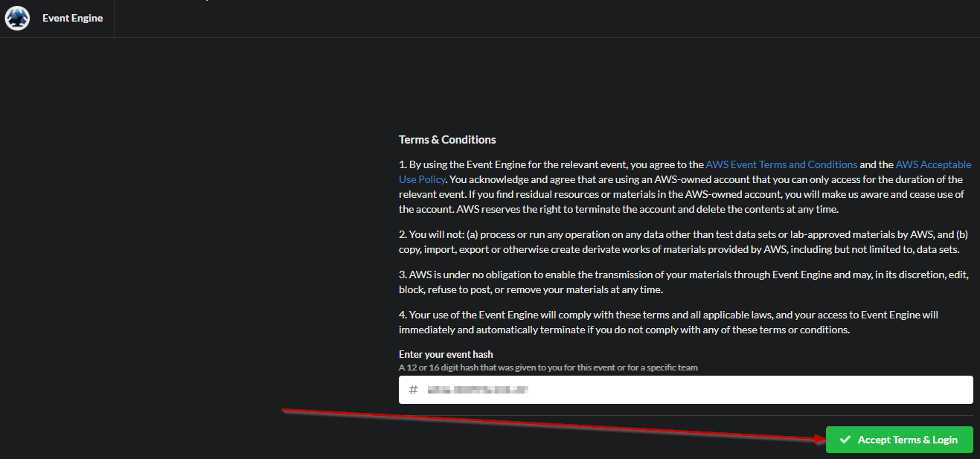The width and height of the screenshot is (980, 459).
Task: Click the 'Use Policy' link text on second line
Action: tap(422, 179)
